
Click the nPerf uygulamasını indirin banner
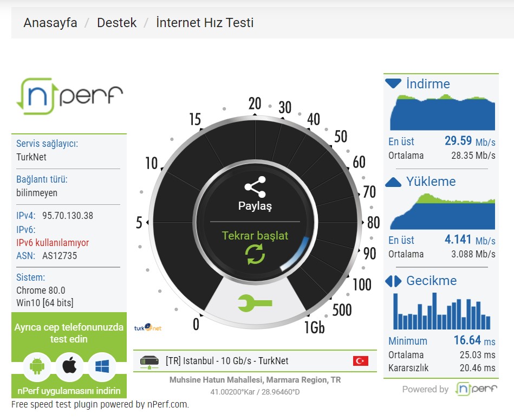tap(69, 391)
